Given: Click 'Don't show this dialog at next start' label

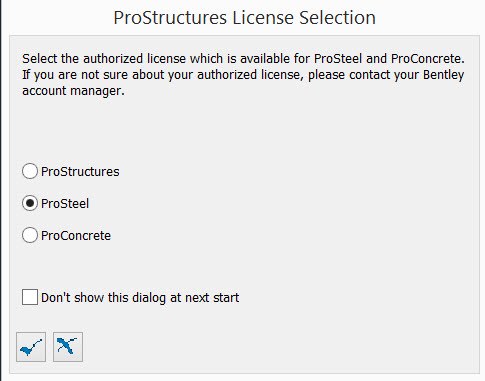Looking at the screenshot, I should [140, 297].
